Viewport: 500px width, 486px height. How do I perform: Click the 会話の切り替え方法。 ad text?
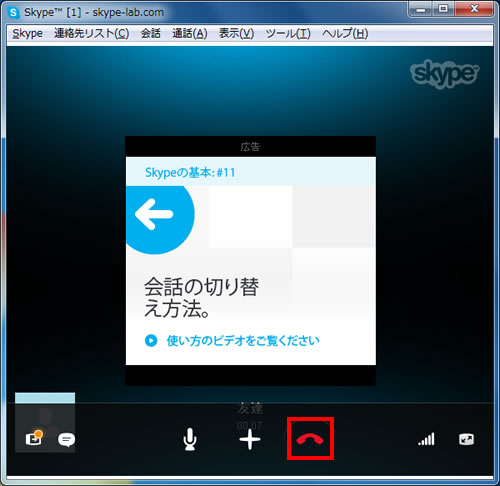(201, 298)
